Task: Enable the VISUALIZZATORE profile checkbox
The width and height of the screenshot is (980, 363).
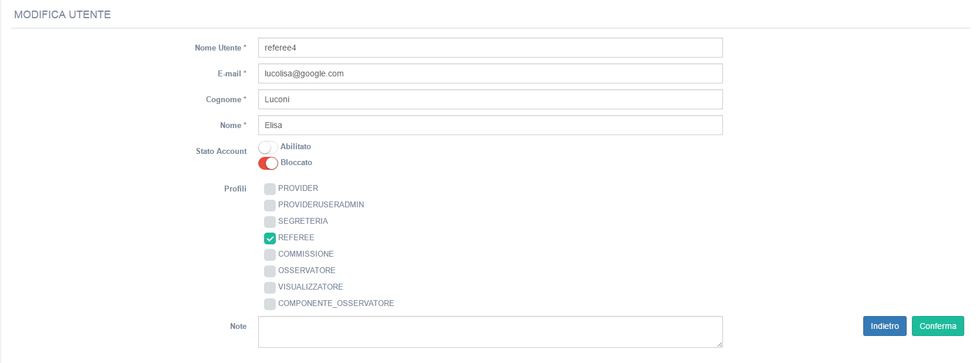Action: [270, 287]
